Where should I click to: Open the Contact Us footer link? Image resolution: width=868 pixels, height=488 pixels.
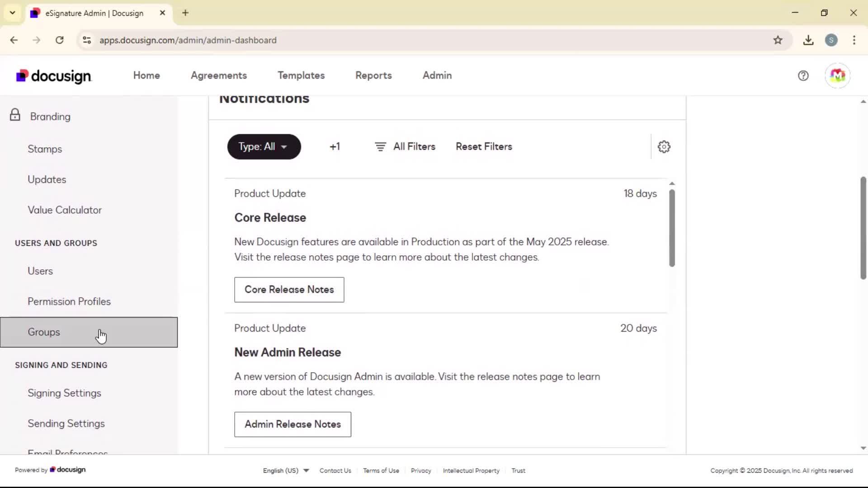(x=335, y=470)
